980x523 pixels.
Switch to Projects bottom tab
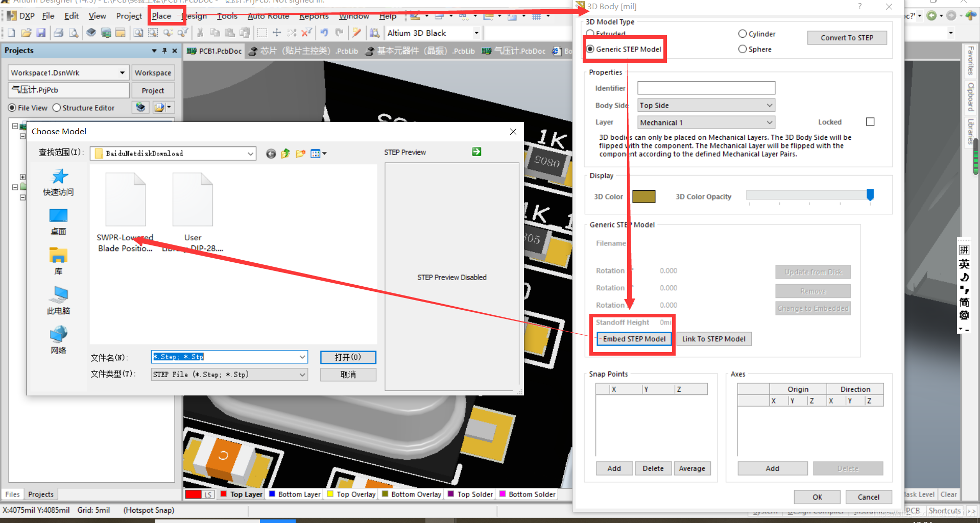41,494
